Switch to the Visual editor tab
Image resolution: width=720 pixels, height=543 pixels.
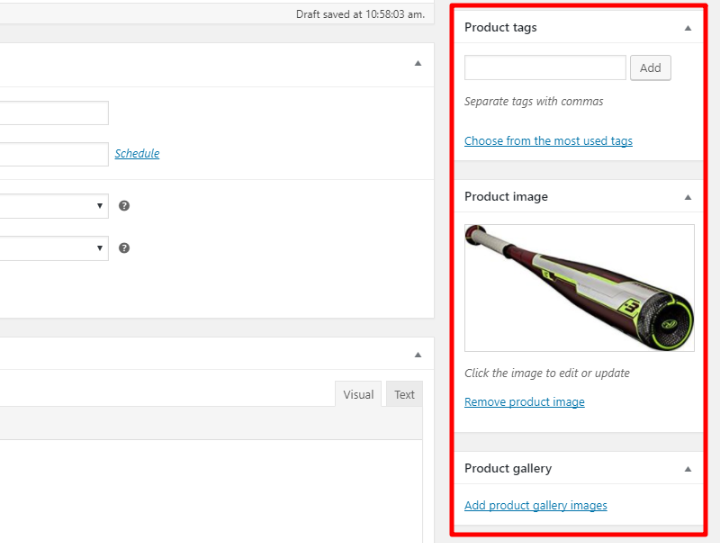[x=358, y=394]
